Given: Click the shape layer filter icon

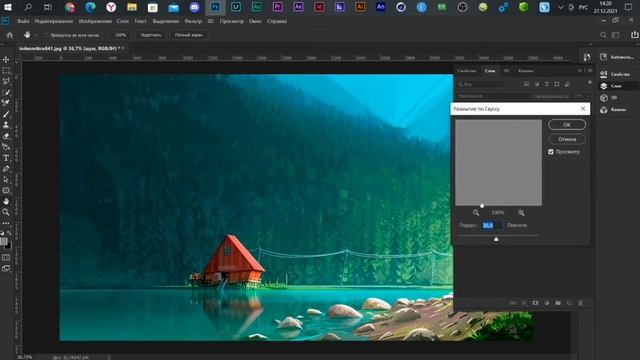Looking at the screenshot, I should click(557, 84).
